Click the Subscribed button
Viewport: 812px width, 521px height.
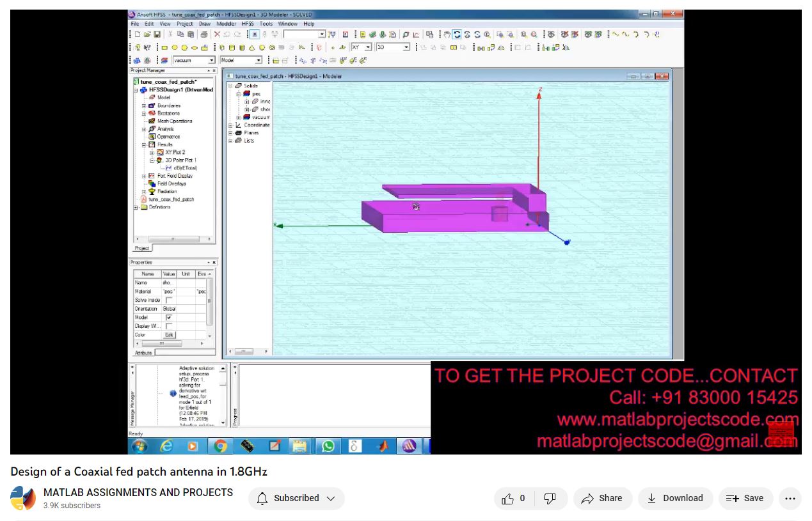296,499
